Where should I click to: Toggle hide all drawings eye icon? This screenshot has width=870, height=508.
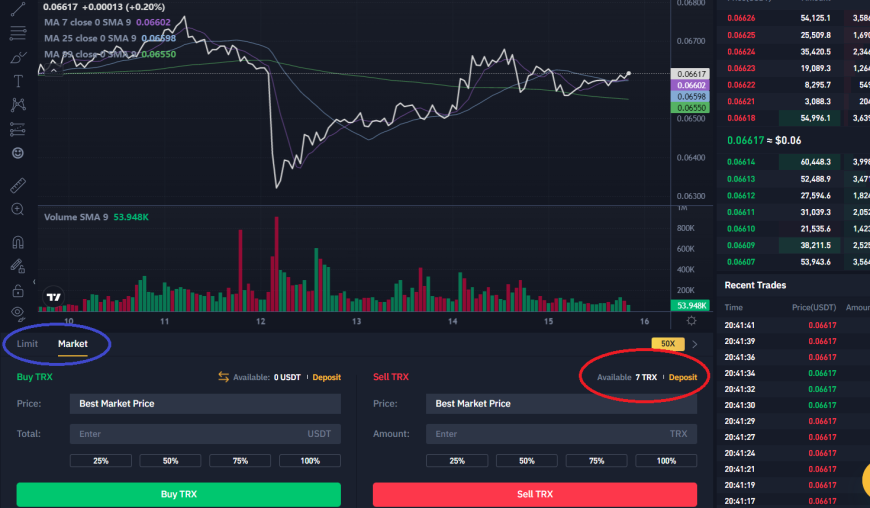click(x=18, y=313)
